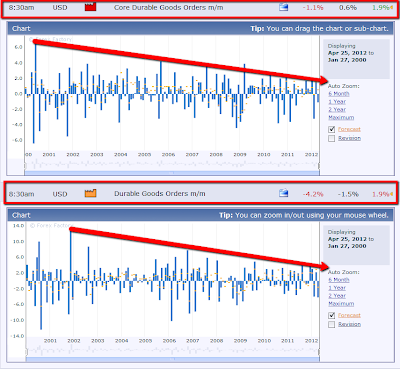Click the red impact icon for Core Durable Goods
Image resolution: width=400 pixels, height=369 pixels.
pyautogui.click(x=90, y=7)
